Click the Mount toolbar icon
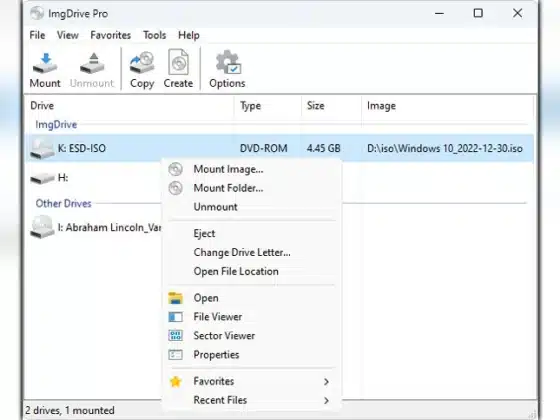This screenshot has height=420, width=560. coord(45,63)
